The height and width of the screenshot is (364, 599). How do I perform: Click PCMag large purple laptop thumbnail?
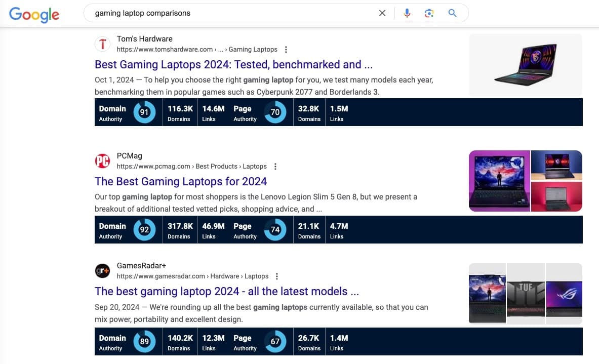click(x=499, y=181)
